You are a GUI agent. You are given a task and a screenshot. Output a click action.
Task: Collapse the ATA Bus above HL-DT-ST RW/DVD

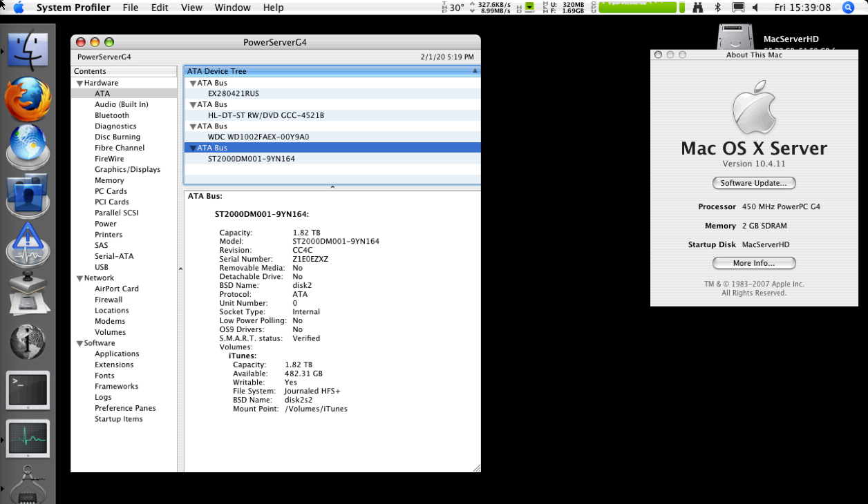(192, 104)
